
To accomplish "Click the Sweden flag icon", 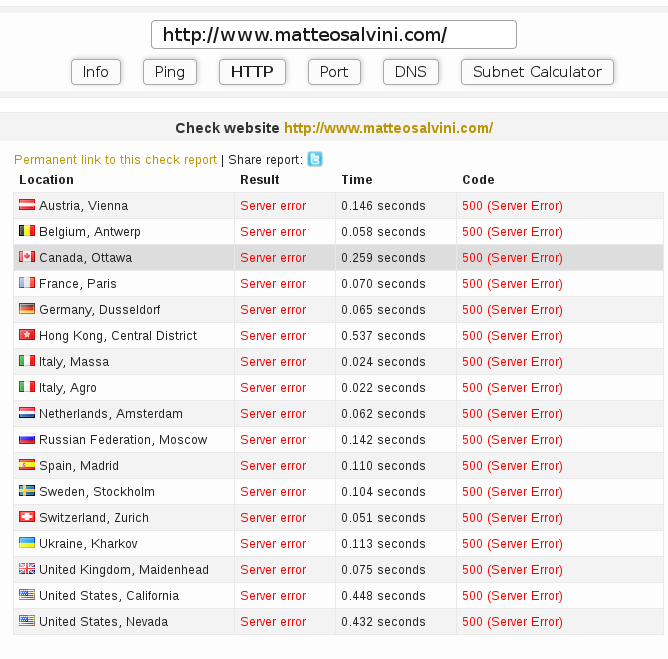I will pyautogui.click(x=27, y=491).
